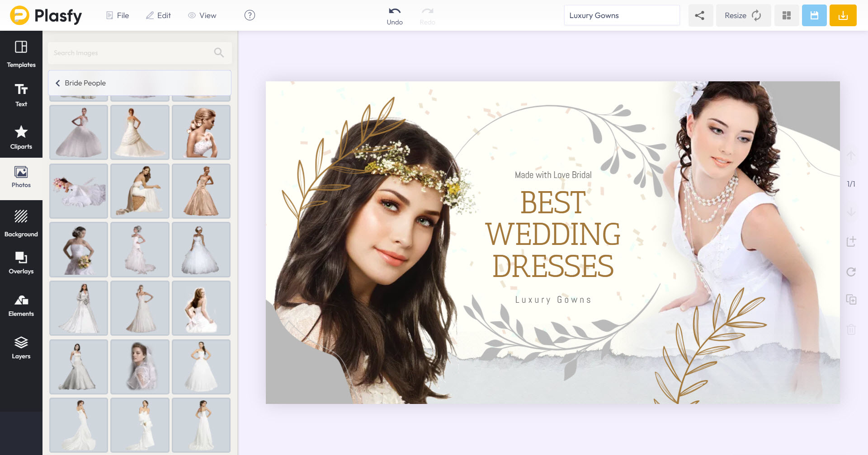
Task: Click the add new page icon
Action: pos(851,241)
